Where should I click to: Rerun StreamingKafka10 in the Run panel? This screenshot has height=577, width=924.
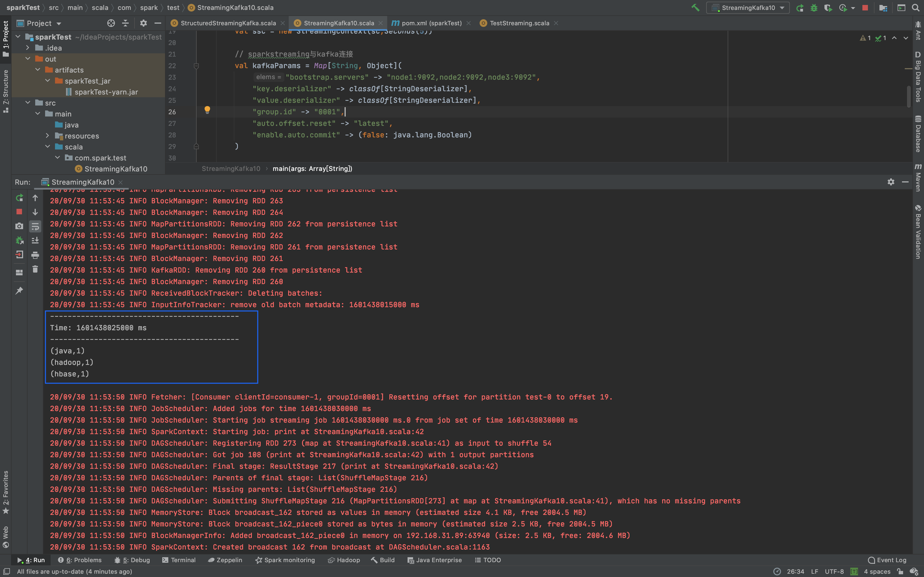19,198
